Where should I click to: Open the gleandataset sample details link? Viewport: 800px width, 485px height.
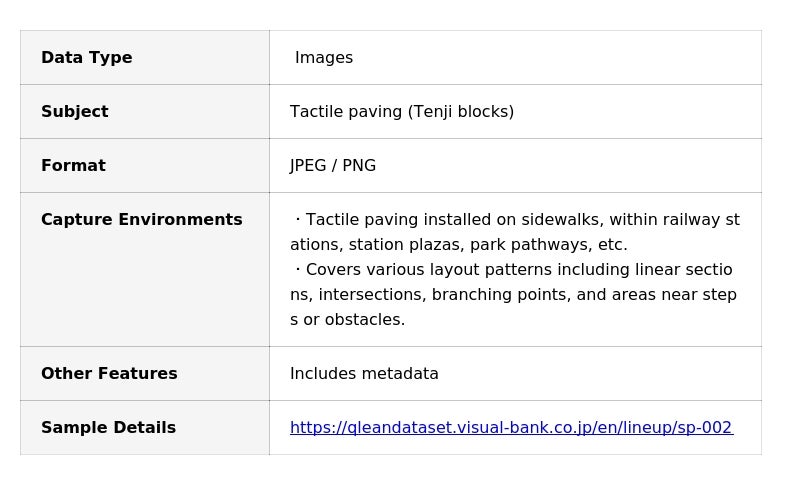click(511, 428)
